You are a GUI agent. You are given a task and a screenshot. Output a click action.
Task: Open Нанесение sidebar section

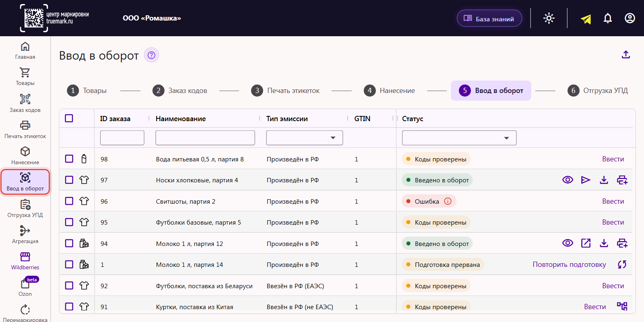(x=25, y=156)
